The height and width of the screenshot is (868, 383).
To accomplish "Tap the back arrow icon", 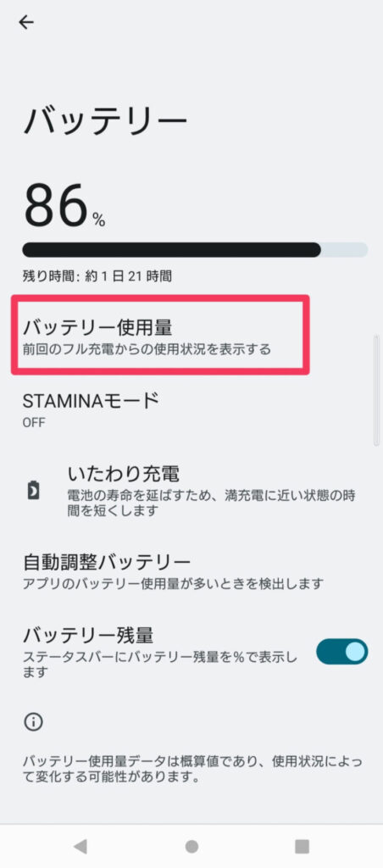I will [26, 22].
